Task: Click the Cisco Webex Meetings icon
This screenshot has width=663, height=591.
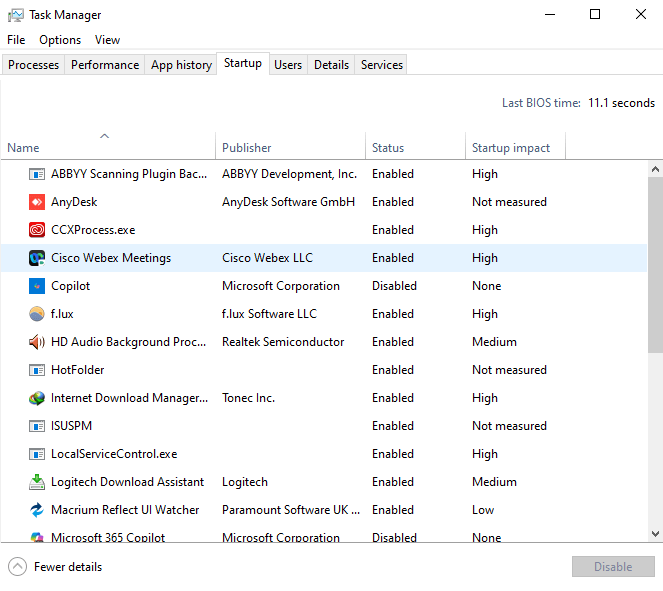Action: click(x=37, y=258)
